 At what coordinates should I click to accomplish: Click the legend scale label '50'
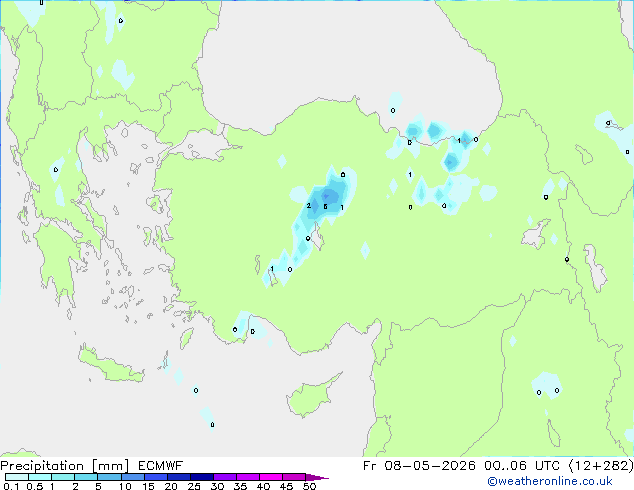coord(310,486)
